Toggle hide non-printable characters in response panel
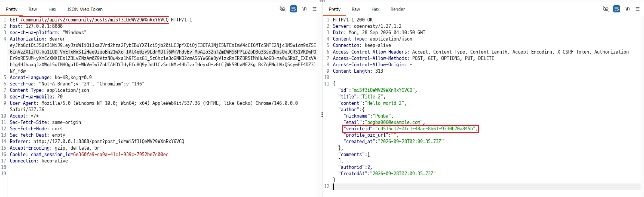644x197 pixels. pos(606,9)
